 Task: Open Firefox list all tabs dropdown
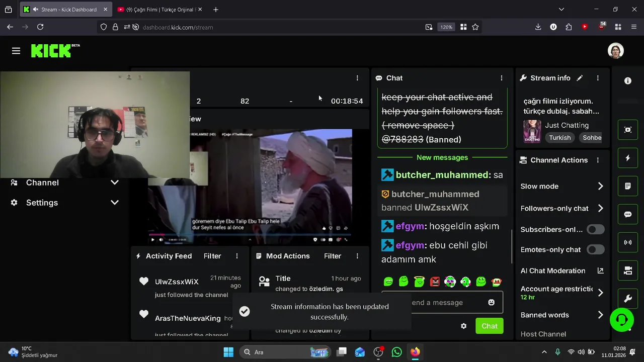(561, 9)
